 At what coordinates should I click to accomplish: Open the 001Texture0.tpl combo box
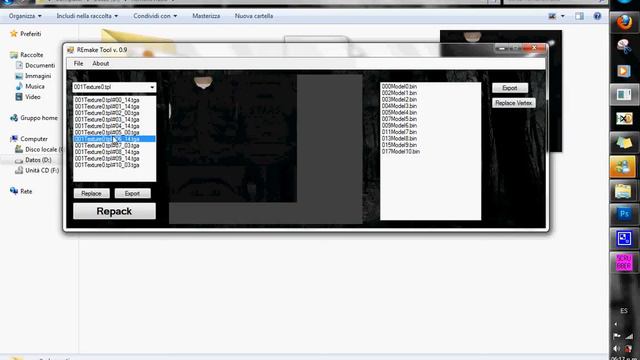[x=114, y=87]
